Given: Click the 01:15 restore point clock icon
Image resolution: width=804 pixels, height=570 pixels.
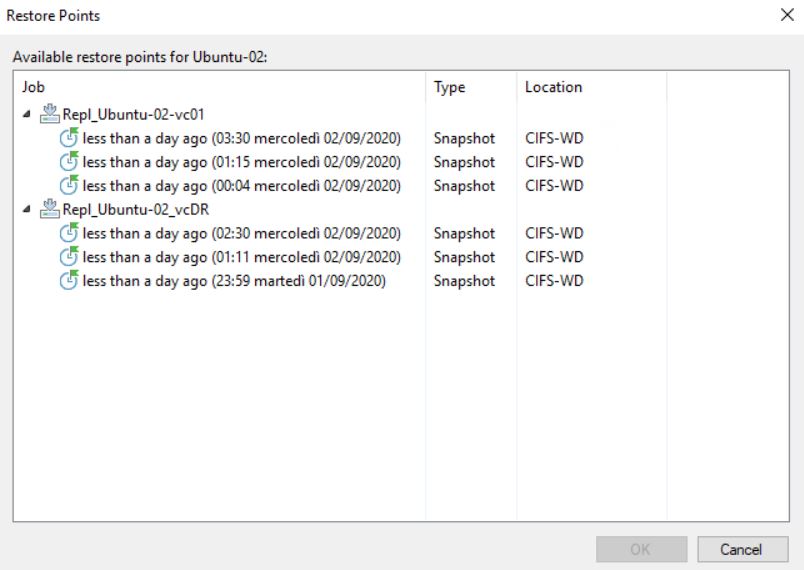Looking at the screenshot, I should pyautogui.click(x=69, y=161).
